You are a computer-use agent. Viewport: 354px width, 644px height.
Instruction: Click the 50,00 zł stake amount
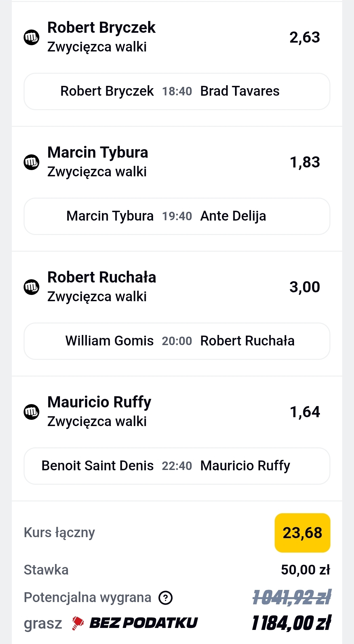point(305,570)
